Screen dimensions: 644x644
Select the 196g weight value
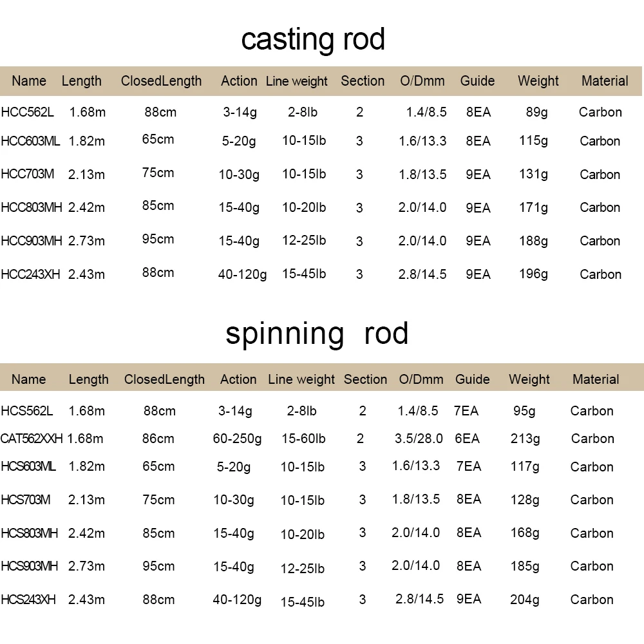533,274
